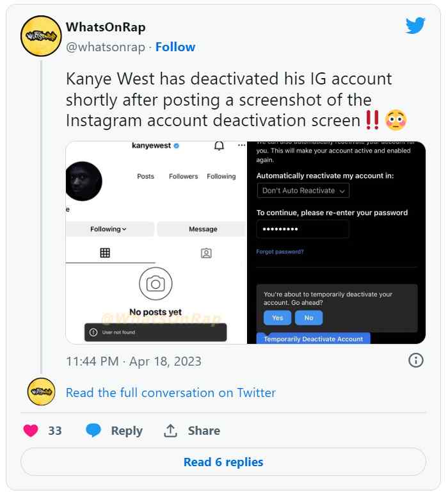
Task: Open Read the full conversation on Twitter
Action: coord(171,393)
